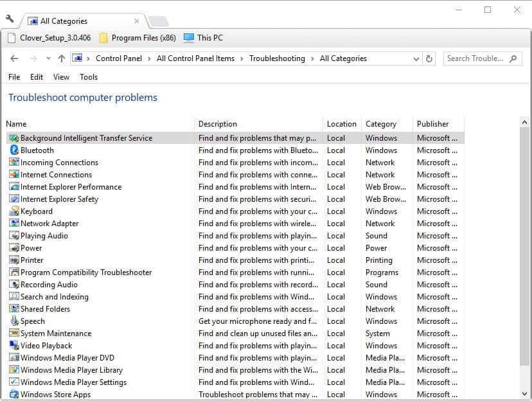Open the Windows Store Apps troubleshooter icon
The height and width of the screenshot is (401, 532).
tap(14, 394)
